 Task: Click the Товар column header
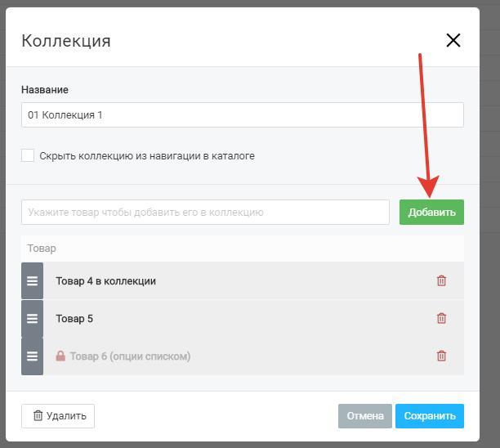click(x=42, y=249)
